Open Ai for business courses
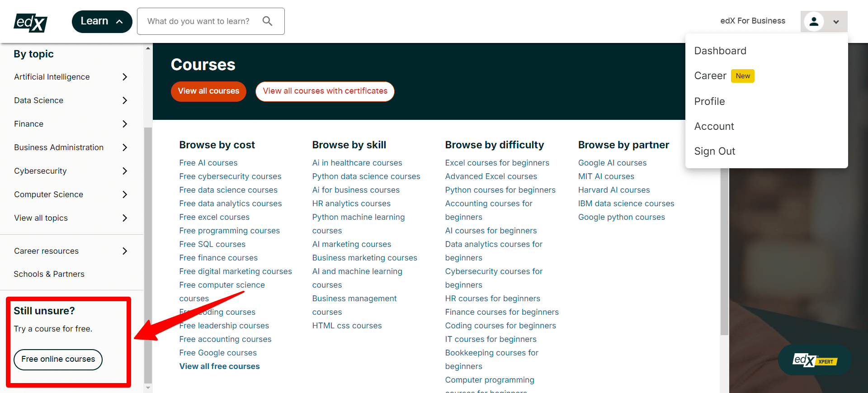868x393 pixels. click(356, 190)
